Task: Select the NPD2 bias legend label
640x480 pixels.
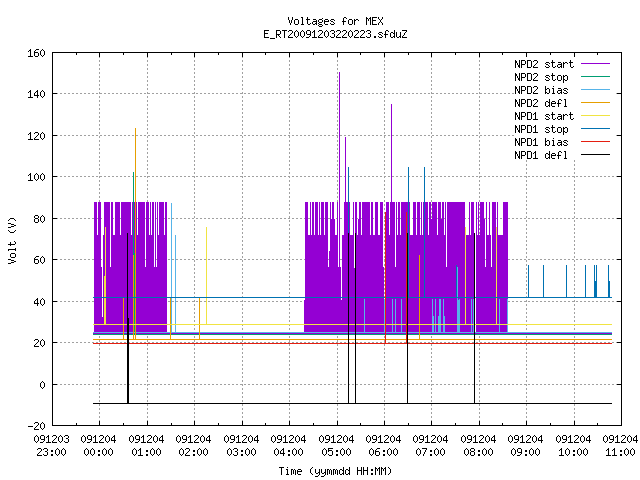Action: tap(541, 90)
